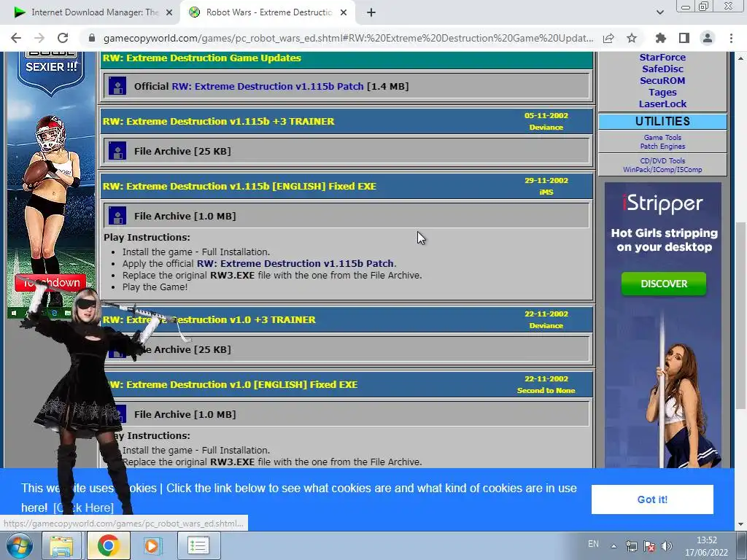Viewport: 747px width, 560px height.
Task: Open Patch Engines under Utilities
Action: (x=662, y=146)
